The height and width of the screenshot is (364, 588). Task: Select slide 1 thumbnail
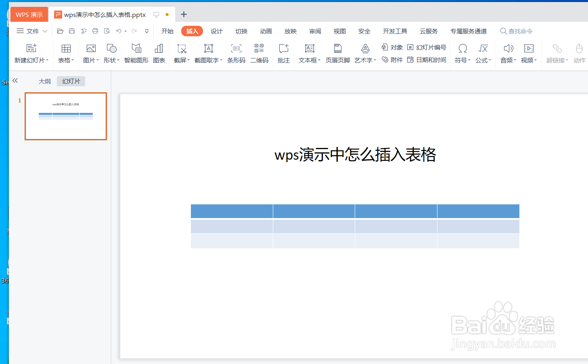(x=66, y=116)
